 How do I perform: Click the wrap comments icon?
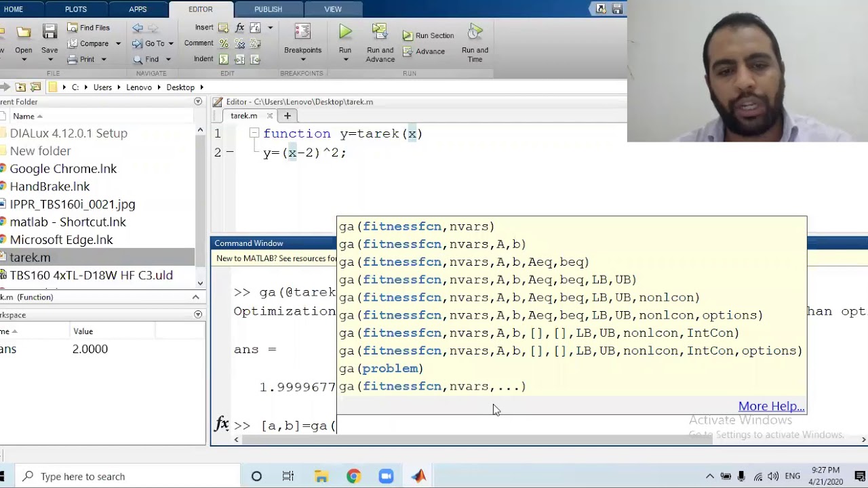(256, 43)
